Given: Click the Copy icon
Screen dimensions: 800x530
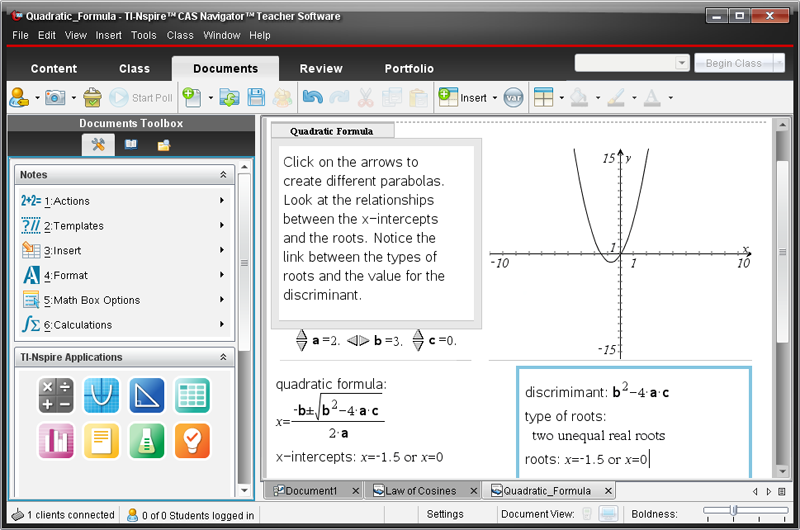Looking at the screenshot, I should click(392, 97).
